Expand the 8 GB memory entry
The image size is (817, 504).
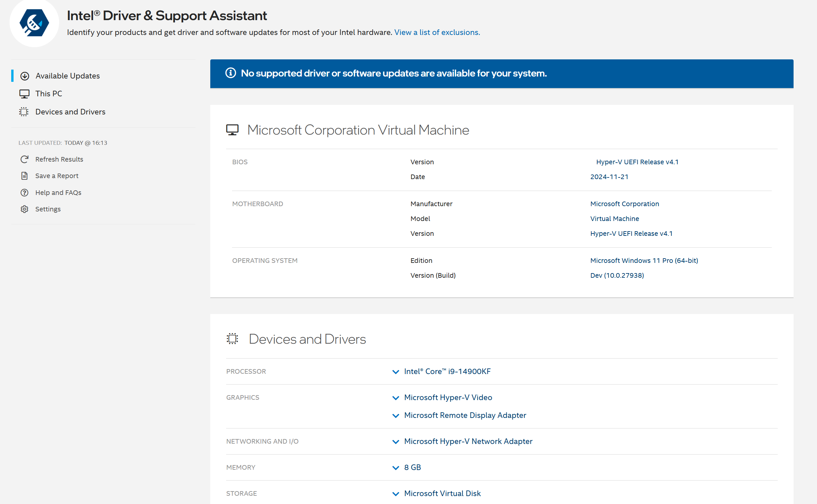click(x=396, y=468)
